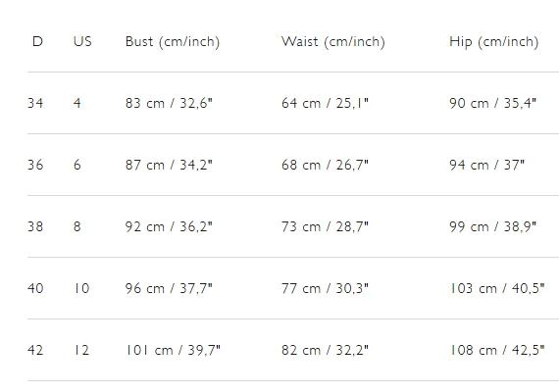Click waist value 64 cm / 25,1"

[x=325, y=103]
